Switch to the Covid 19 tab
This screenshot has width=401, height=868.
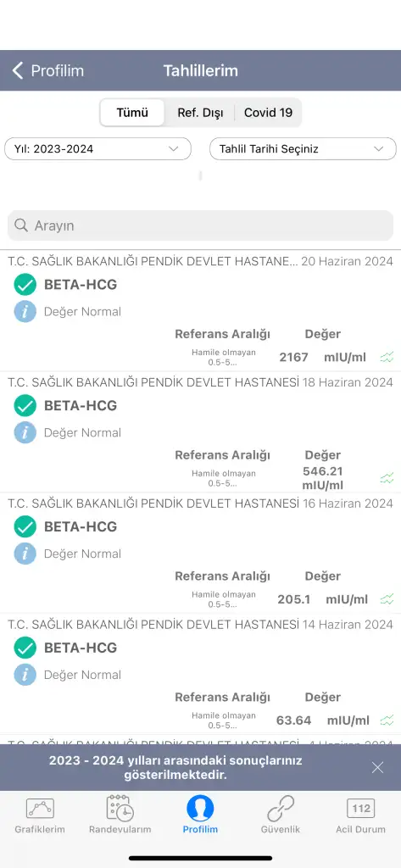click(268, 113)
